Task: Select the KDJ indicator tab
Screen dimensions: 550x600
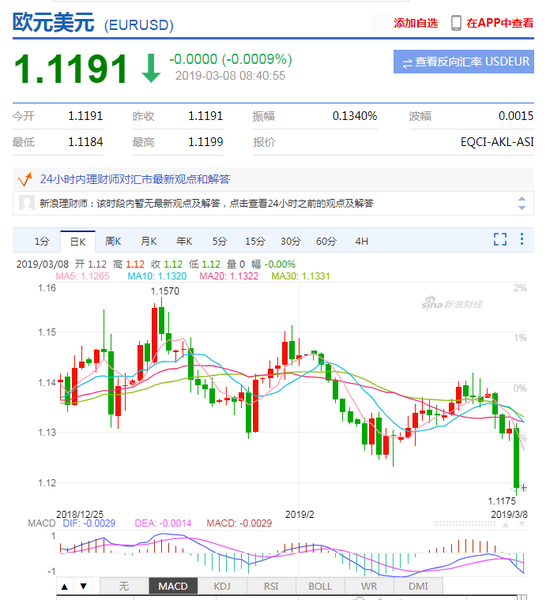Action: [x=222, y=586]
